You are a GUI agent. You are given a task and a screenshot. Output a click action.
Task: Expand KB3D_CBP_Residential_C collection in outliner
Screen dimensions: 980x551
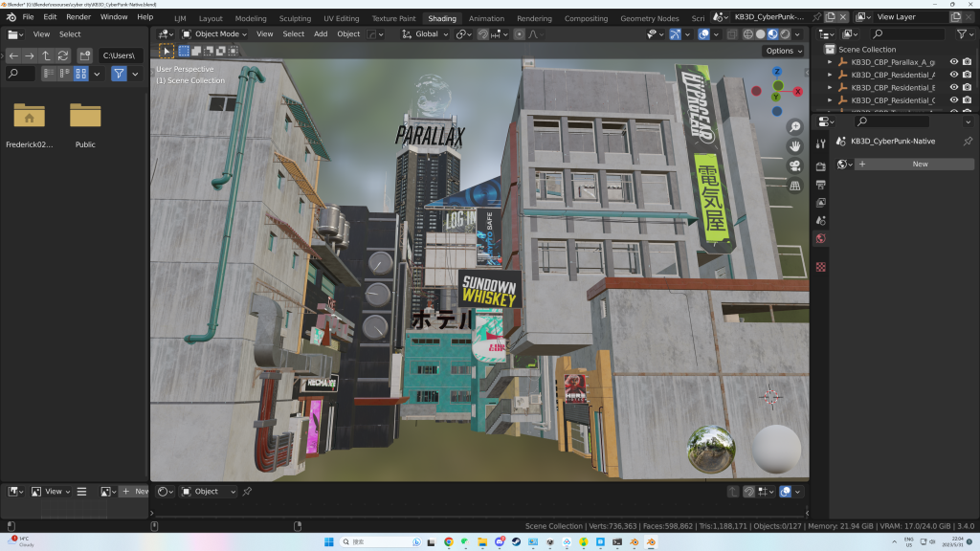(830, 99)
